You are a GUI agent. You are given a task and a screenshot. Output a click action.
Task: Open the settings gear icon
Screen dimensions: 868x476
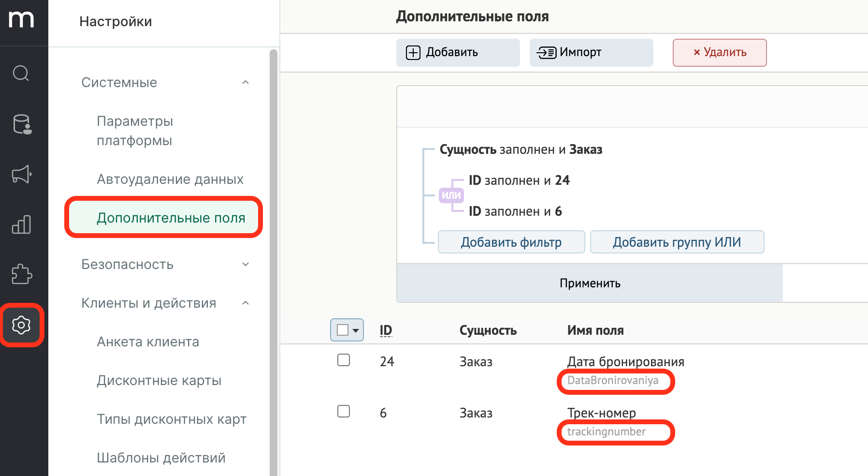[x=21, y=325]
